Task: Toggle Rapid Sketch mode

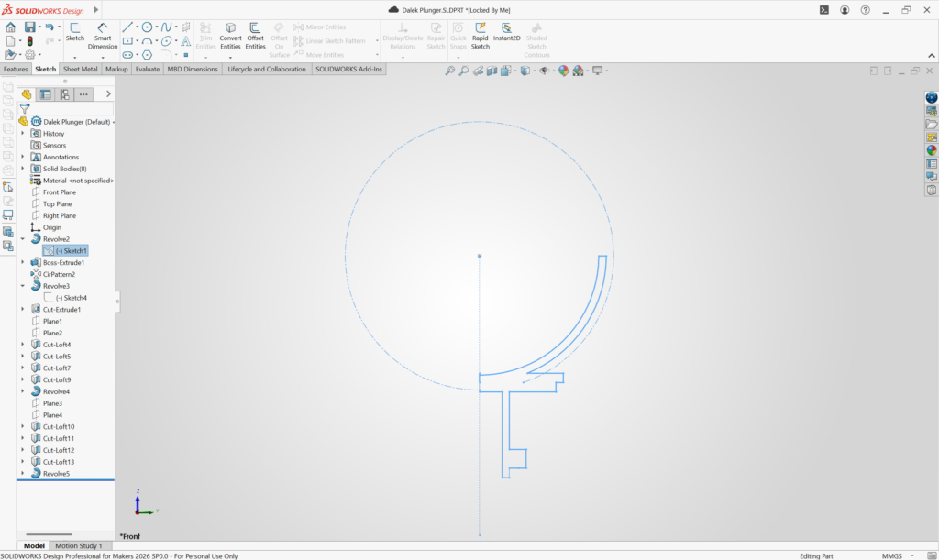Action: click(480, 35)
